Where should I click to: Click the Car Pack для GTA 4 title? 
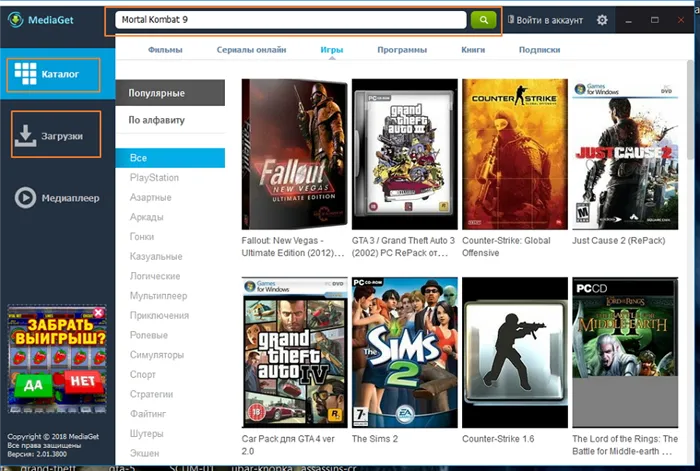[x=288, y=445]
